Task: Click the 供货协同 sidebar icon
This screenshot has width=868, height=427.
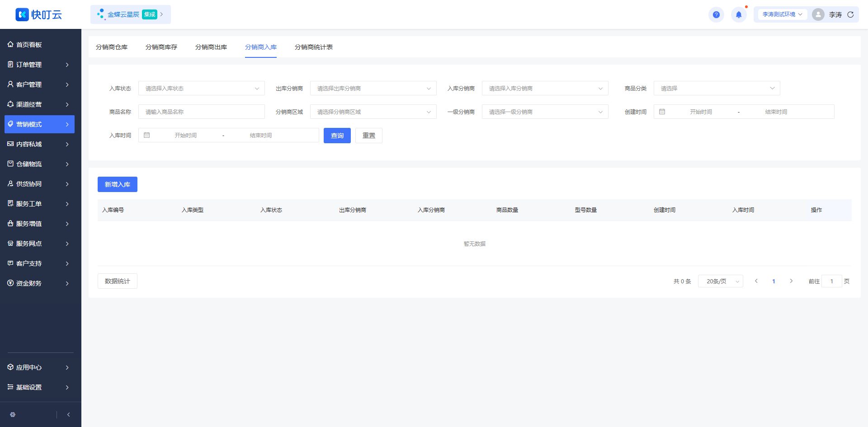Action: click(x=10, y=183)
